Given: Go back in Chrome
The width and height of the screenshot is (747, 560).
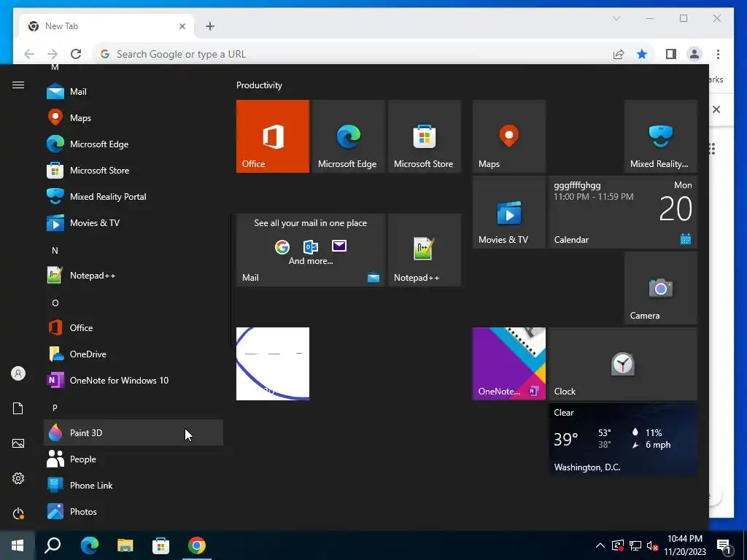Looking at the screenshot, I should point(29,54).
